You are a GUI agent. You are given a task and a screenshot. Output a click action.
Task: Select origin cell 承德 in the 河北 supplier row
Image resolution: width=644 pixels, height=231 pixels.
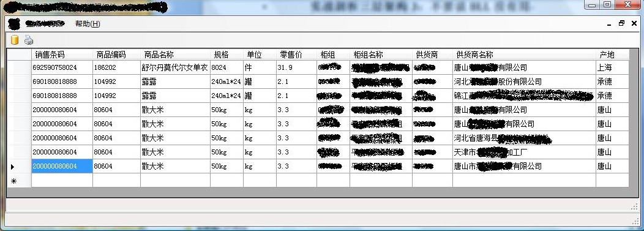[612, 81]
